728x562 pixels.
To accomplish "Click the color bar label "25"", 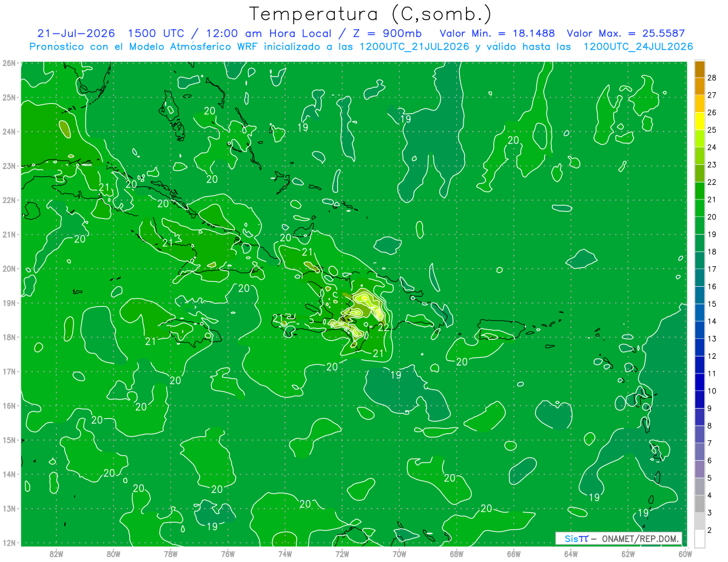I will 712,130.
